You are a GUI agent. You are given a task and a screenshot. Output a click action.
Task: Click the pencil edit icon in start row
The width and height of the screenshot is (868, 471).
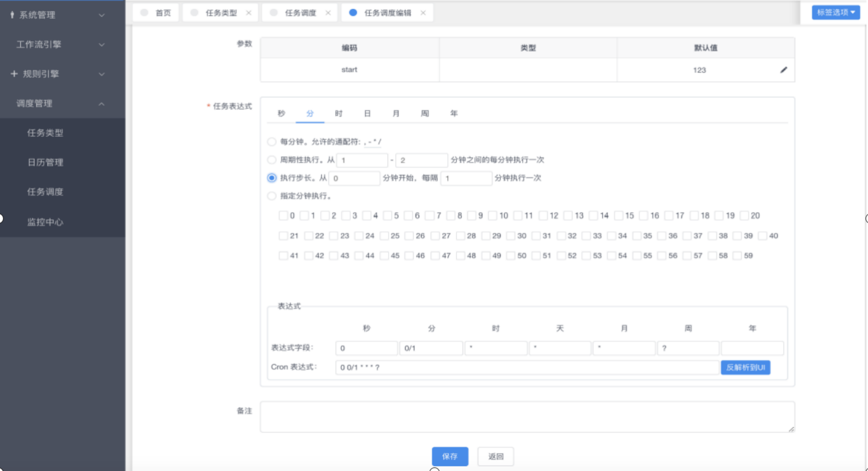784,70
